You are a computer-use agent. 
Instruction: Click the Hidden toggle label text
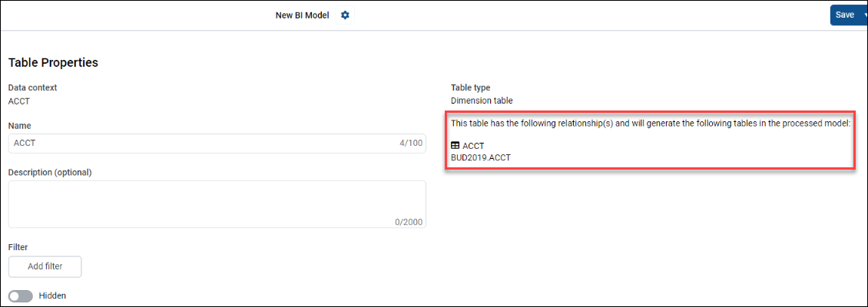[52, 295]
